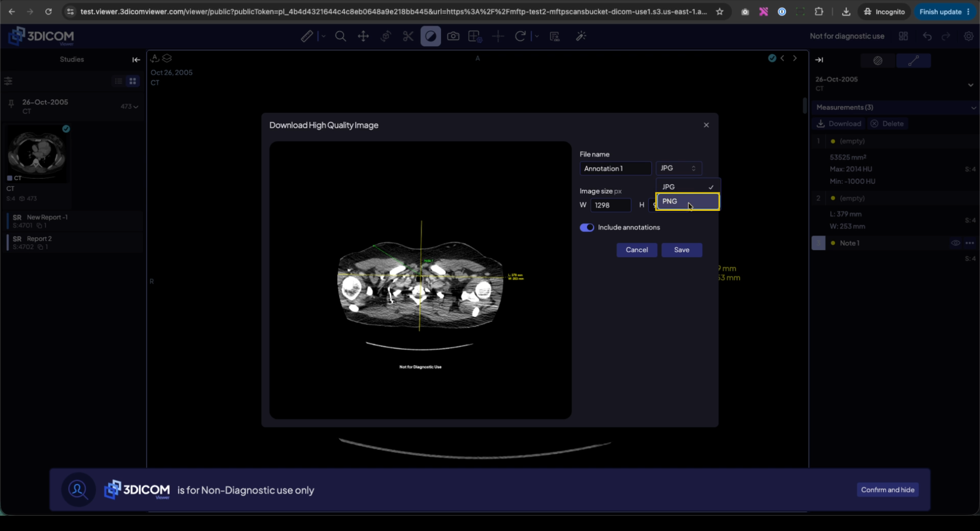Click the viewport vertical scrollbar
980x531 pixels.
[x=804, y=106]
